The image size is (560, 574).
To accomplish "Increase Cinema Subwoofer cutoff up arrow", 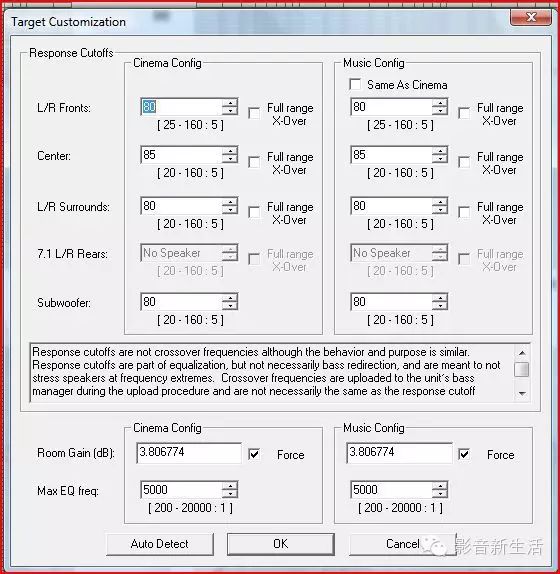I will [x=230, y=298].
